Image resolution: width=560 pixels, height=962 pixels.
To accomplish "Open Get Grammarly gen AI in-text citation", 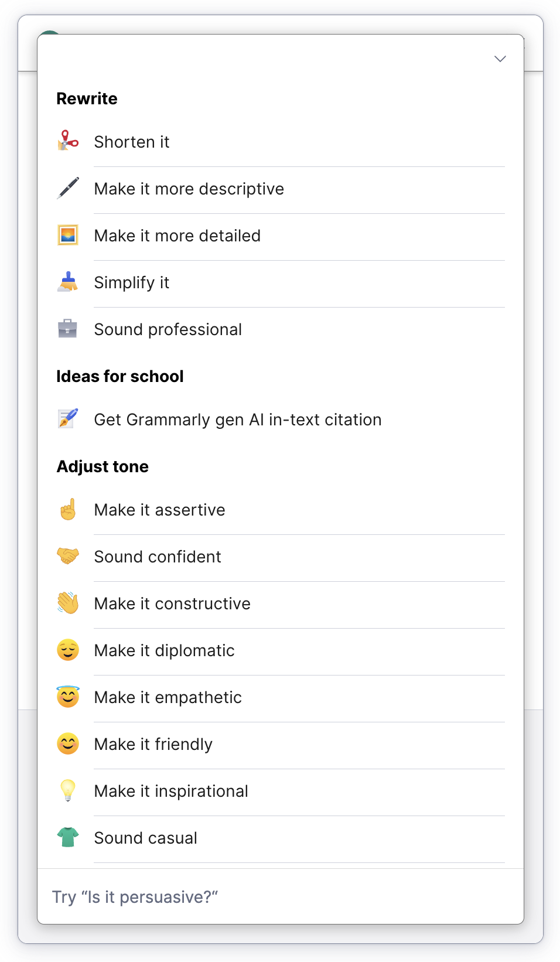I will click(x=237, y=419).
